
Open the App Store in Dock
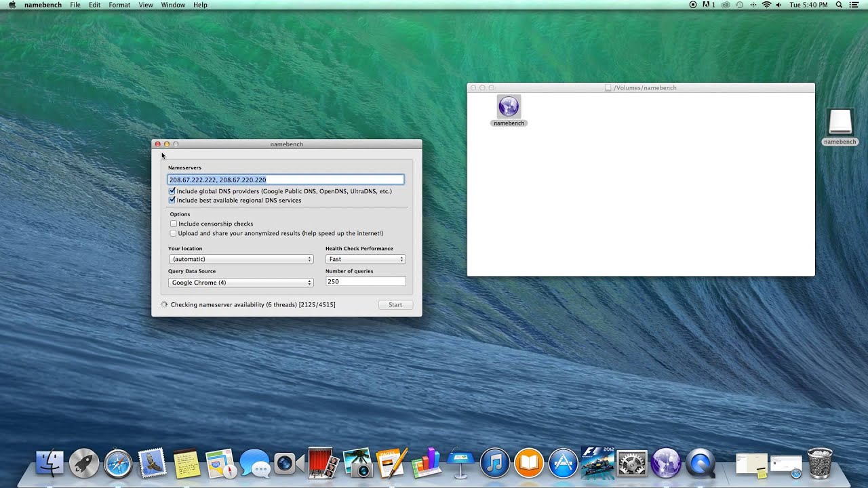(563, 464)
